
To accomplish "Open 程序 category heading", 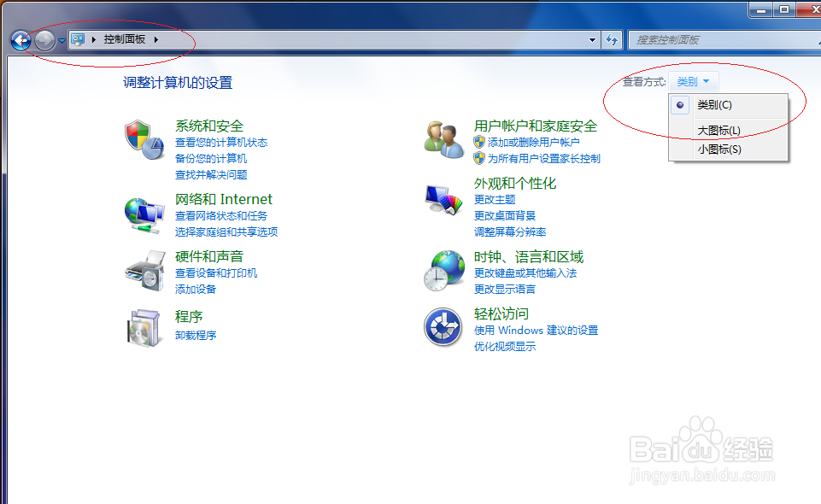I will [189, 317].
